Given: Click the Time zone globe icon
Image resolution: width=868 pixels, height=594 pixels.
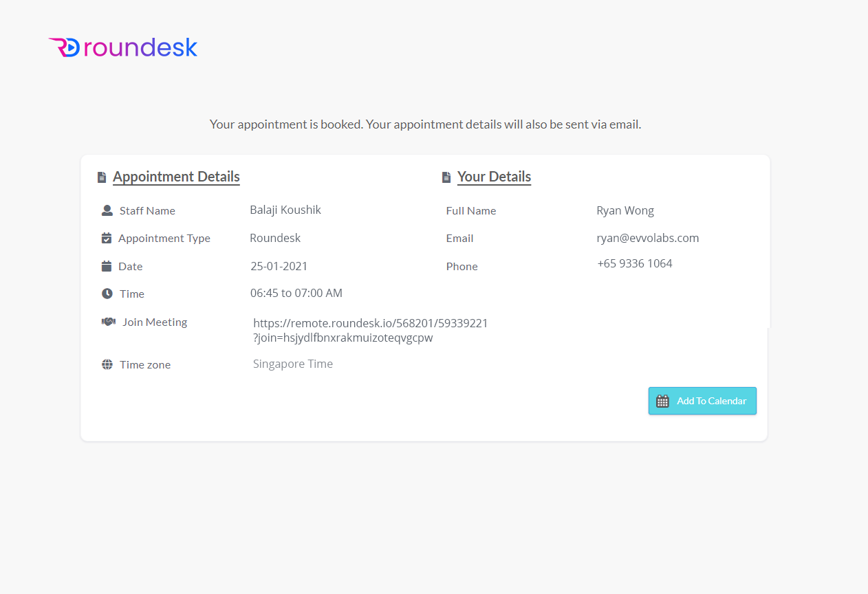Looking at the screenshot, I should [107, 364].
